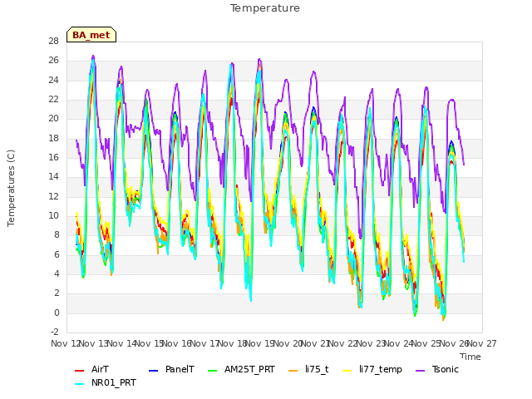
Task: Click the green AM25T_PRT color marker
Action: (x=212, y=371)
